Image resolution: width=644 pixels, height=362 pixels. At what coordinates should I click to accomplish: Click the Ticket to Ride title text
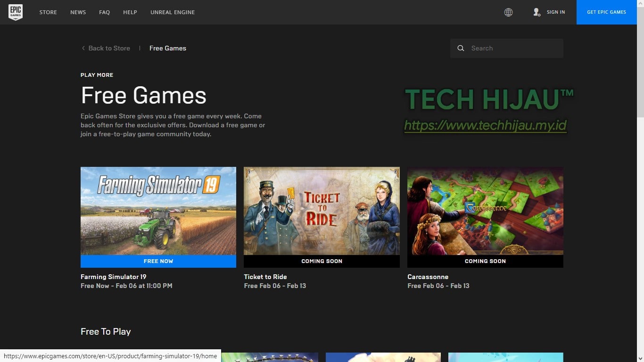tap(265, 277)
